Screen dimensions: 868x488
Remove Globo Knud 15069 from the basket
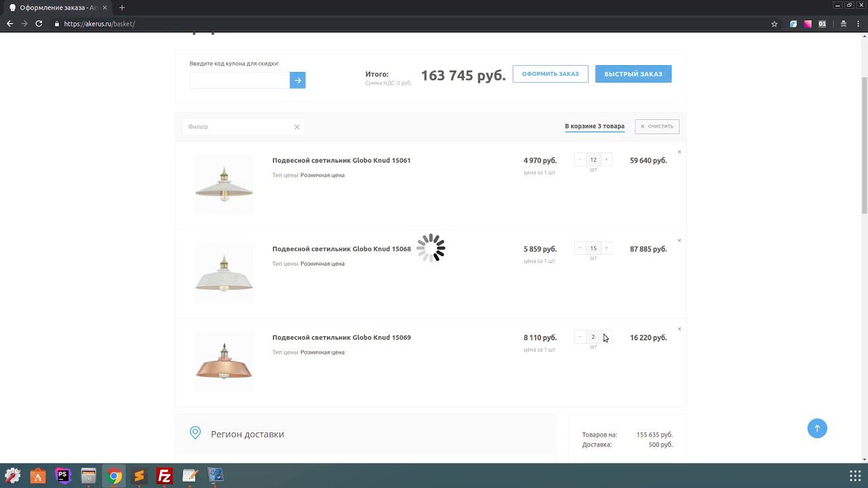[679, 329]
